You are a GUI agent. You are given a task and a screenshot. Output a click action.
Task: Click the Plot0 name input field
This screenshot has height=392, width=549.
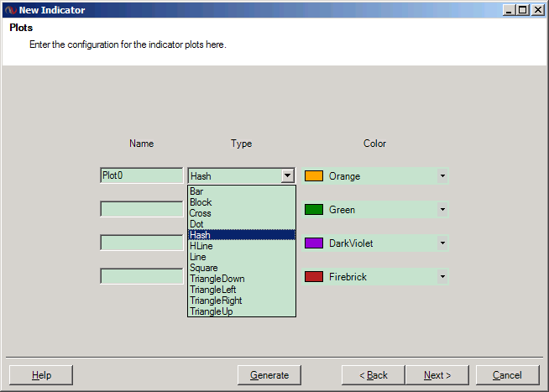coord(142,175)
